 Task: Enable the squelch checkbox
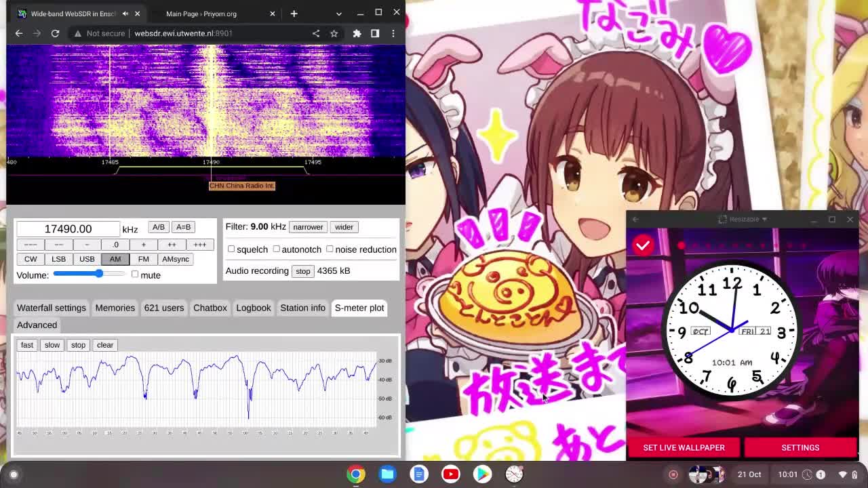231,249
